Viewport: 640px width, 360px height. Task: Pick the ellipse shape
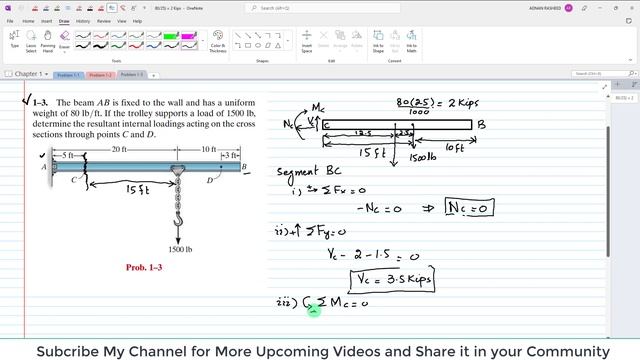258,45
